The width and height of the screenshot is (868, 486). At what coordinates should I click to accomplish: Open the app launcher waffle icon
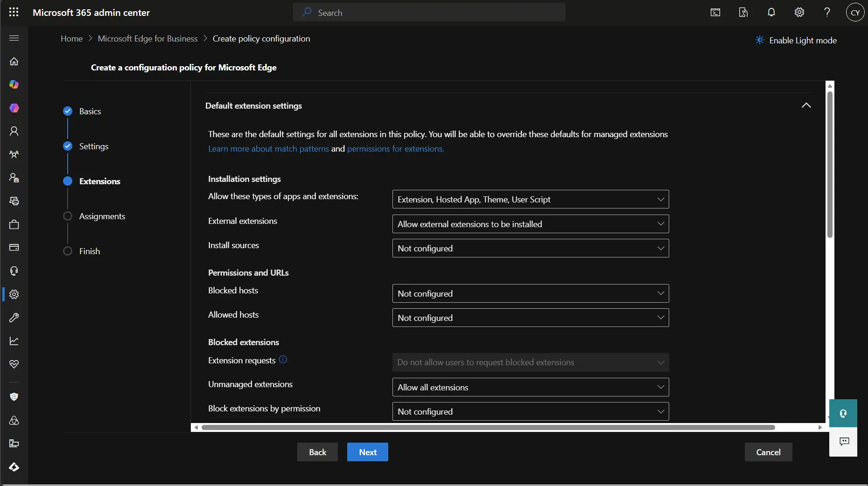click(x=14, y=13)
